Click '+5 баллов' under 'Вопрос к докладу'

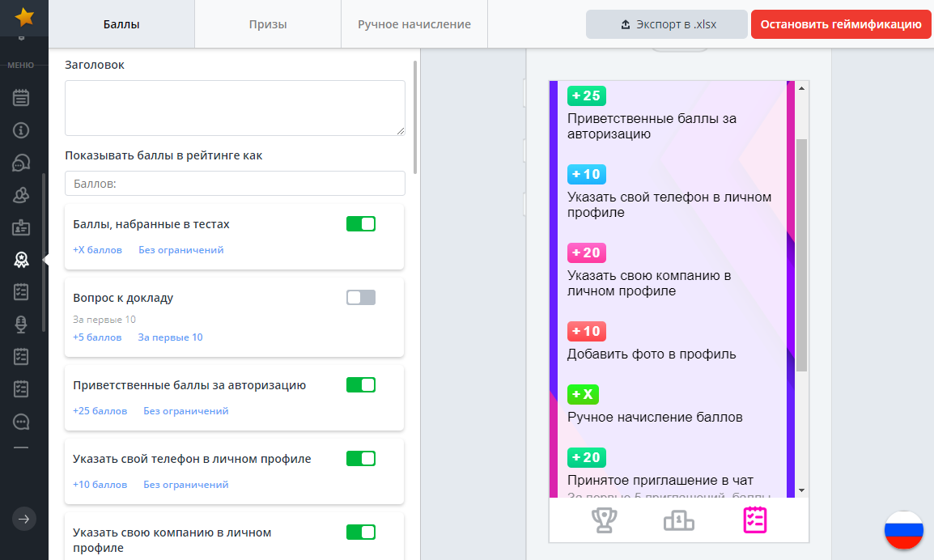pos(97,337)
